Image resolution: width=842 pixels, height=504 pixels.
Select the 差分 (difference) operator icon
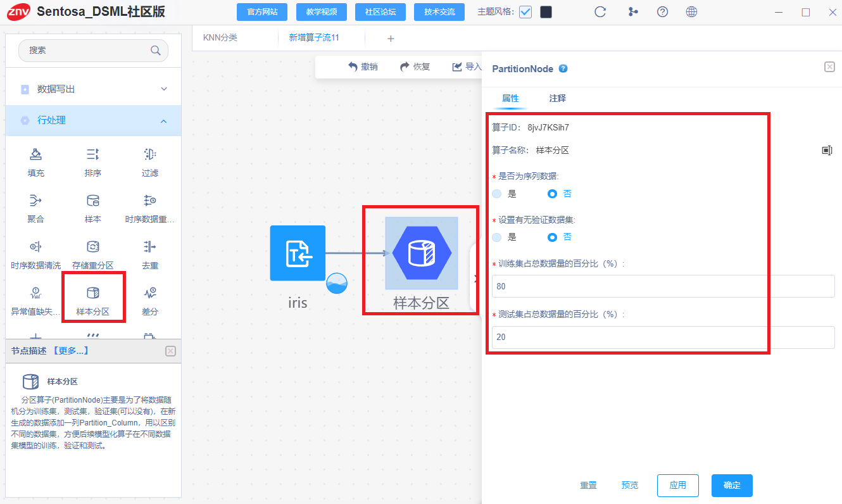pos(149,293)
